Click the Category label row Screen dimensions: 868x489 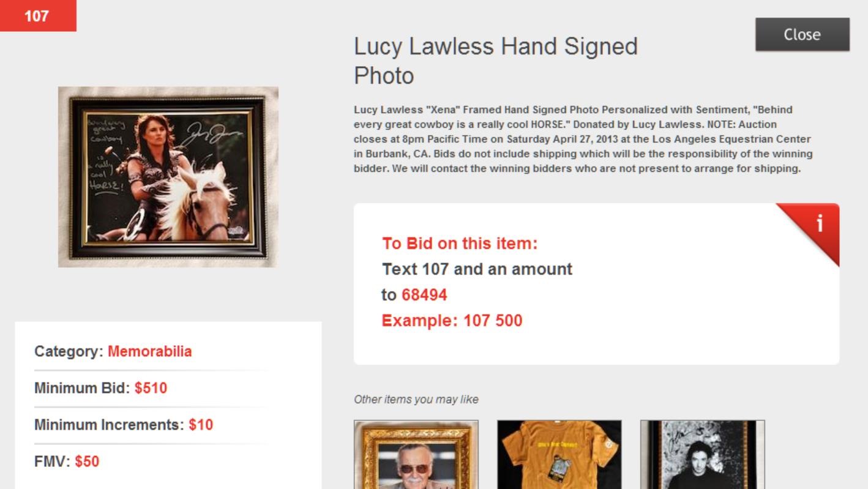[x=151, y=351]
